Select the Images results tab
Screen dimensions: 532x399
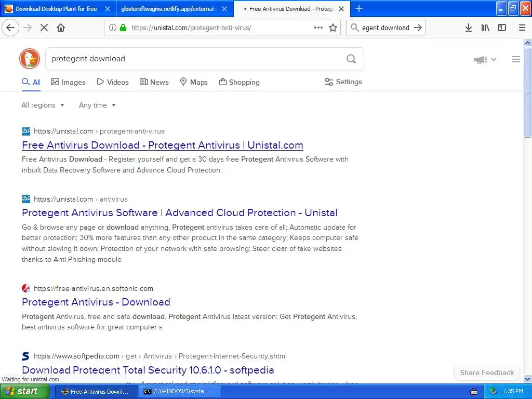[x=68, y=82]
